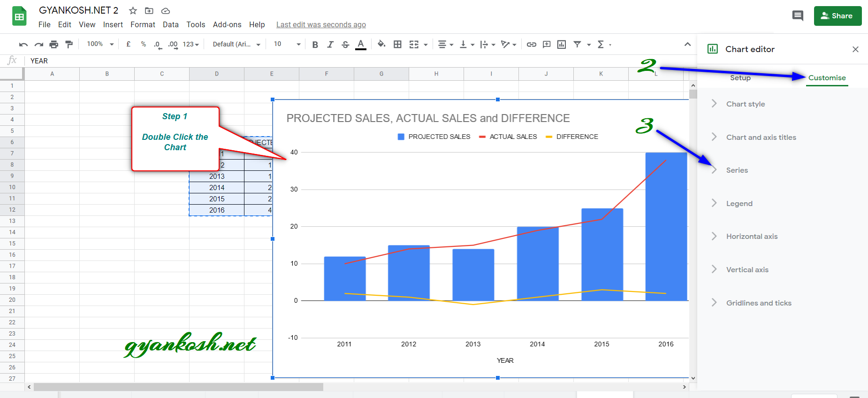The height and width of the screenshot is (398, 868).
Task: Open the Format menu
Action: click(x=143, y=25)
